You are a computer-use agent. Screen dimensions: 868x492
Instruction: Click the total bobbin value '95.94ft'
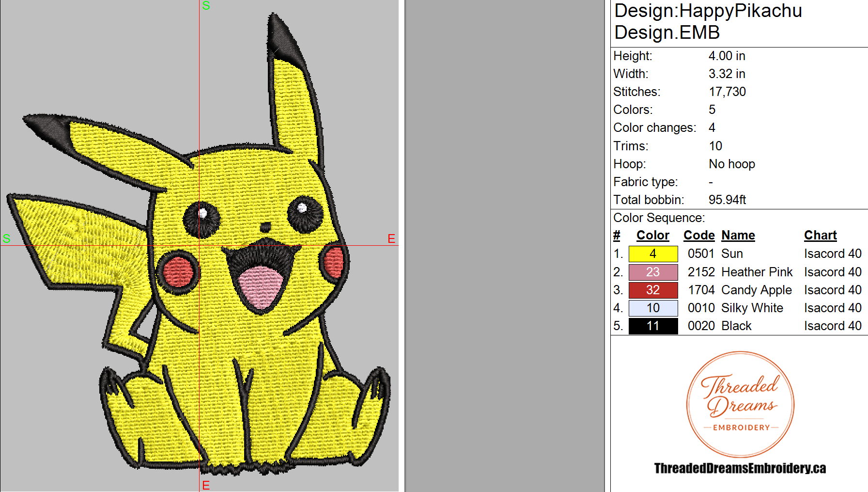(727, 200)
